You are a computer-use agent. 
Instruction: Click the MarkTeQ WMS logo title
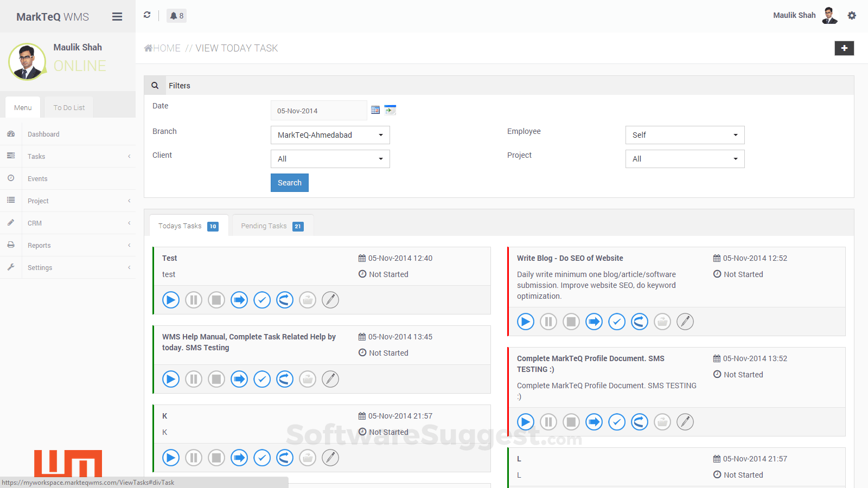53,17
